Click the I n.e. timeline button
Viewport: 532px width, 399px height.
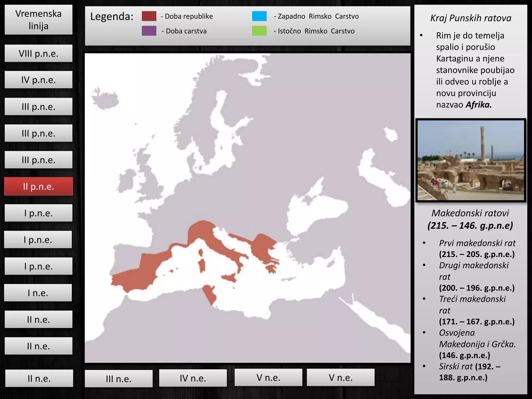tap(38, 293)
